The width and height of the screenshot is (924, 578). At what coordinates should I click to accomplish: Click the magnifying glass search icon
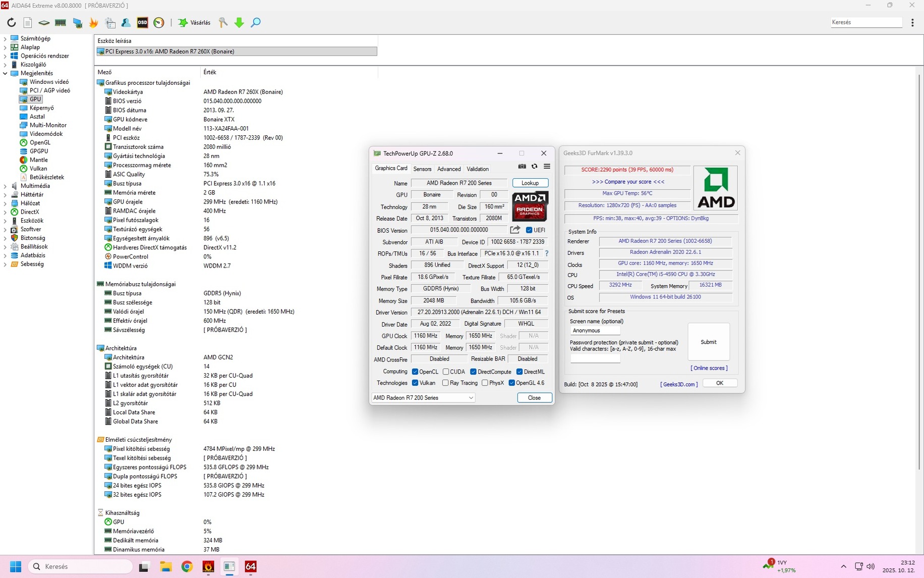pos(256,22)
